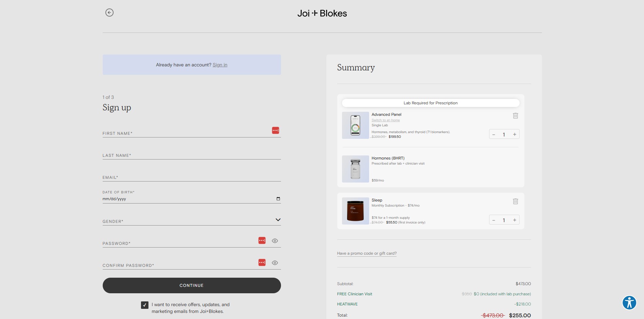This screenshot has height=319, width=644.
Task: Focus the Last Name input
Action: pos(192,154)
